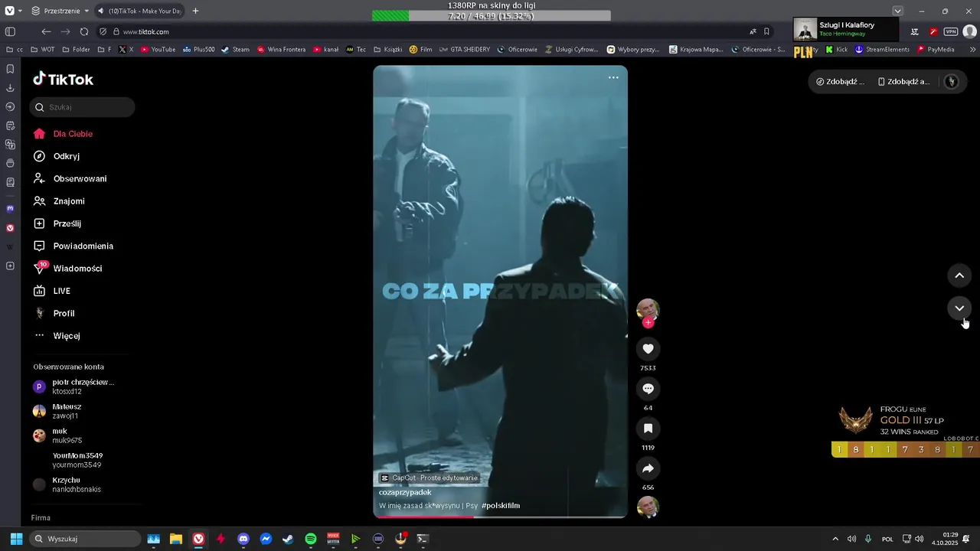
Task: Click the Zdobądź a... app button
Action: point(904,82)
